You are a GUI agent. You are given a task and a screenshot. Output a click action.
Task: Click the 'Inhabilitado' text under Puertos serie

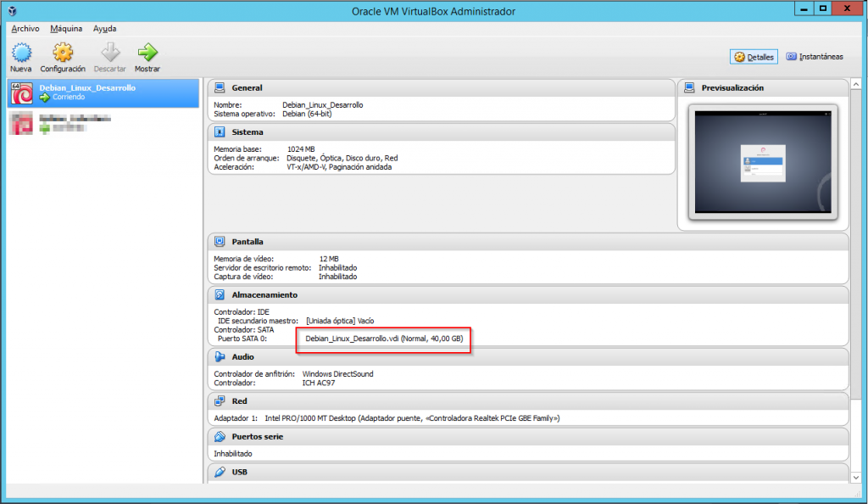click(233, 454)
